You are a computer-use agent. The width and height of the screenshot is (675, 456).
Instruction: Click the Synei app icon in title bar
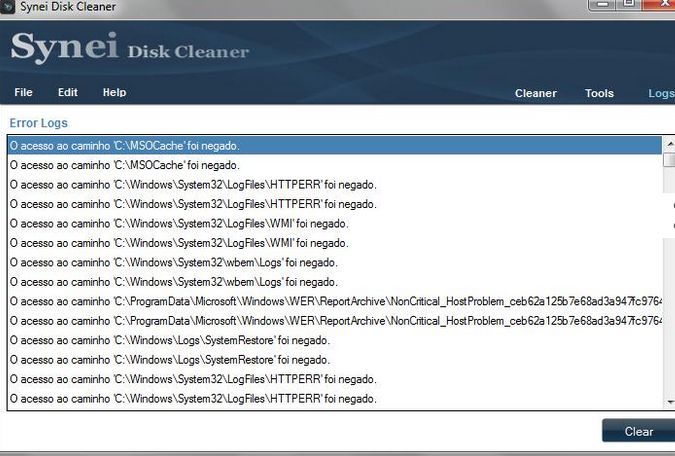(7, 6)
